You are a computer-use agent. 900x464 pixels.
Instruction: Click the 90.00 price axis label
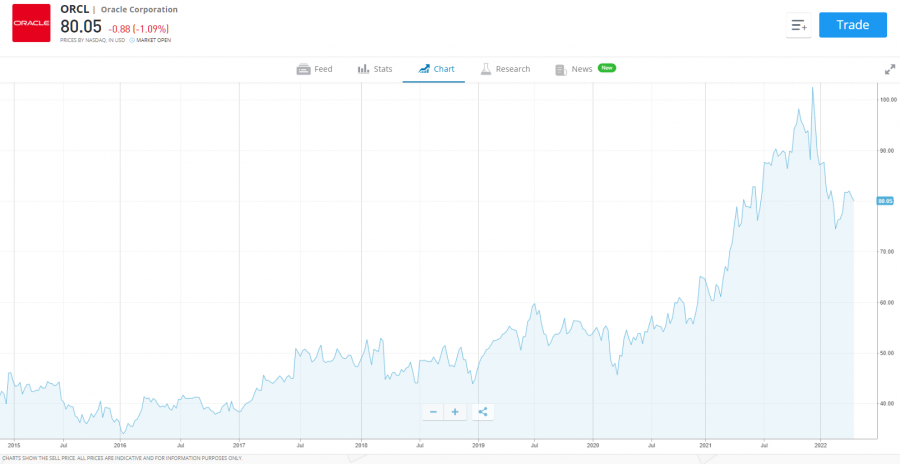888,150
